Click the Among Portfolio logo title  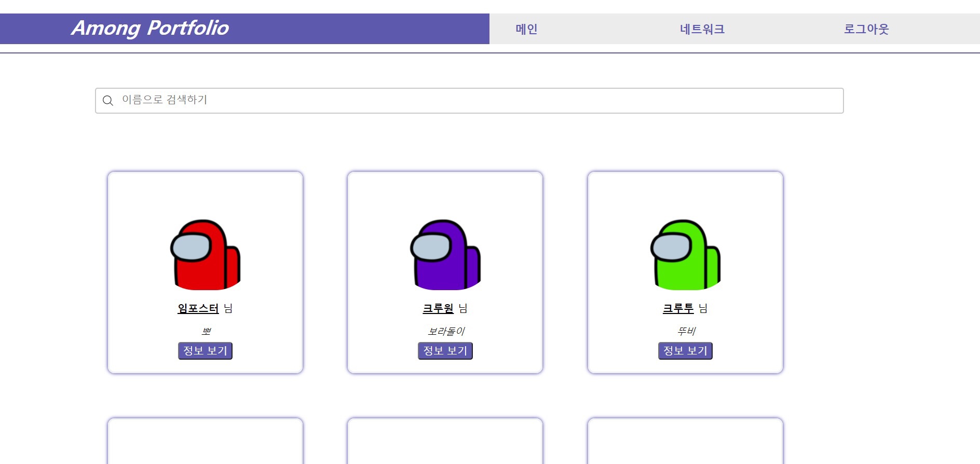(x=150, y=28)
